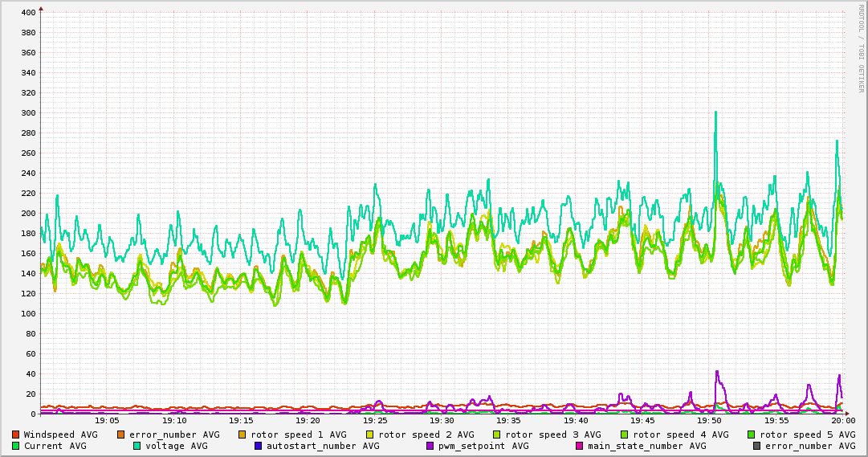
Task: Click the 20:00 time label
Action: [844, 421]
